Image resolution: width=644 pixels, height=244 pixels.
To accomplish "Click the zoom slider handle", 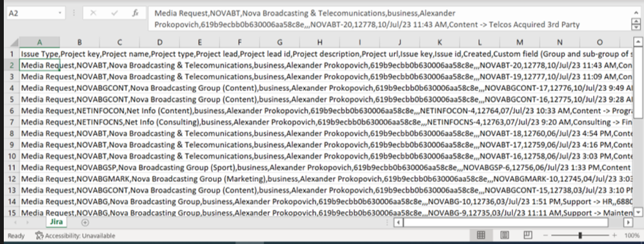I will [580, 236].
